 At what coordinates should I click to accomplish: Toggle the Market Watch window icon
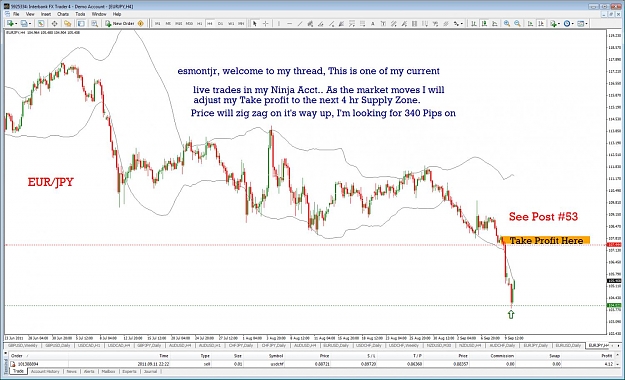41,24
